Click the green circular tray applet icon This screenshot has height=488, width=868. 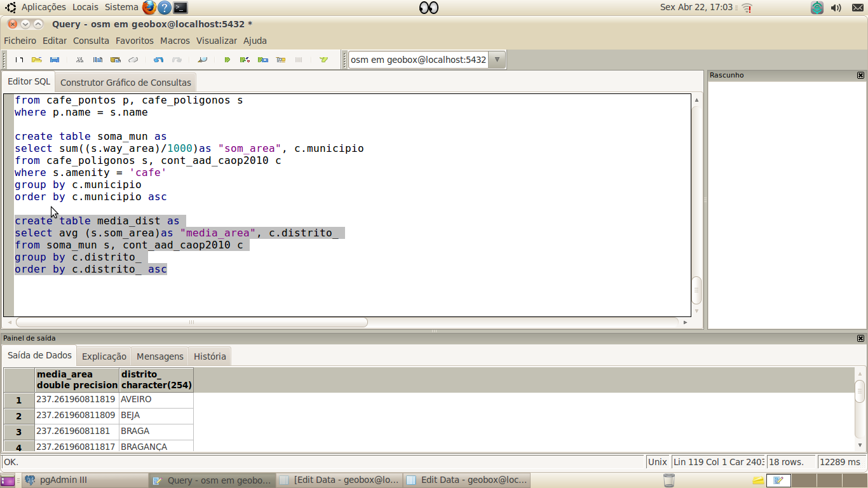tap(817, 8)
